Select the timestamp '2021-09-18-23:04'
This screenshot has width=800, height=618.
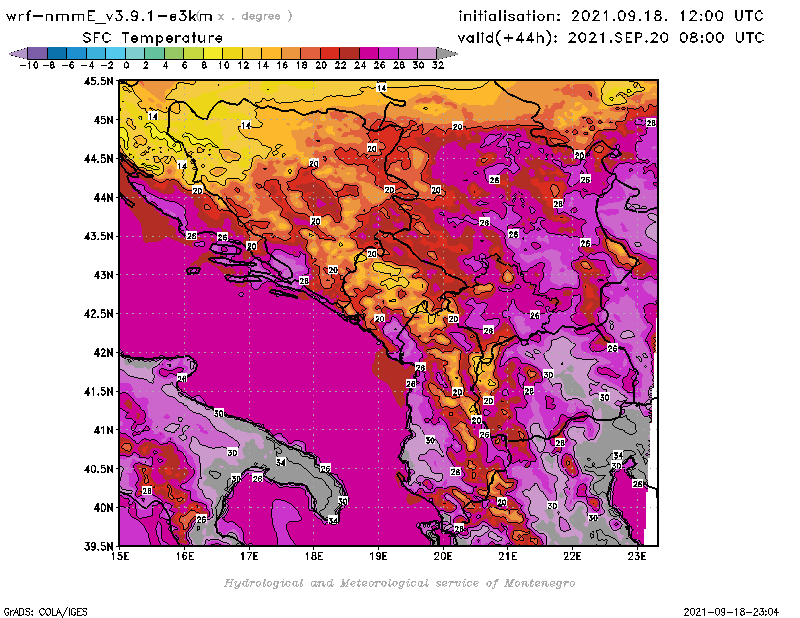coord(731,612)
